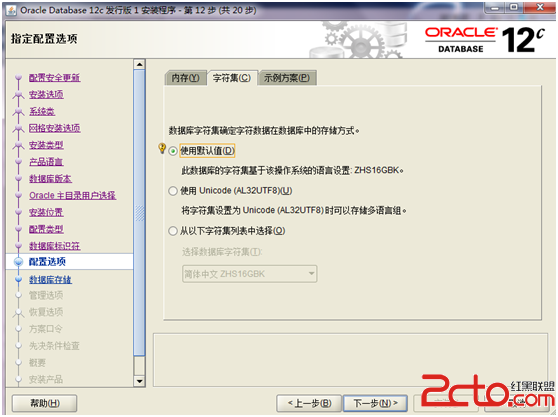Click the empty message area below options
558x417 pixels.
tap(350, 360)
